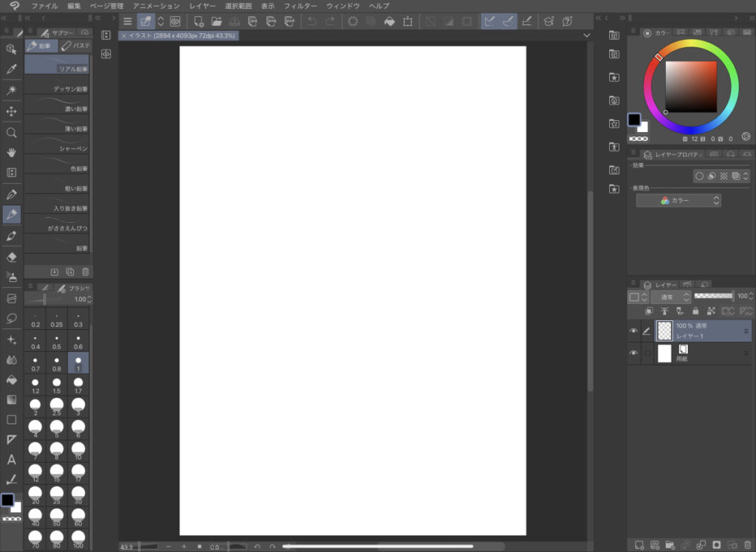Select the Object 3D cube operation tool
The height and width of the screenshot is (552, 756).
click(11, 49)
